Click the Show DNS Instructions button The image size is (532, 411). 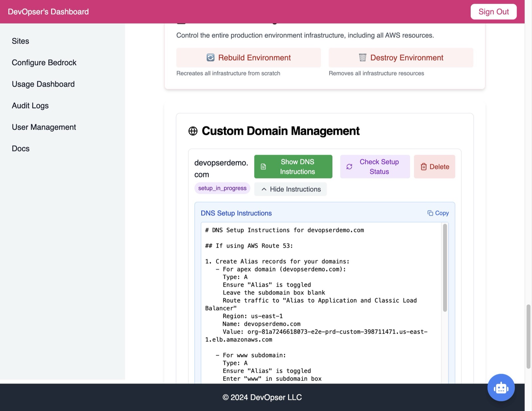[293, 167]
